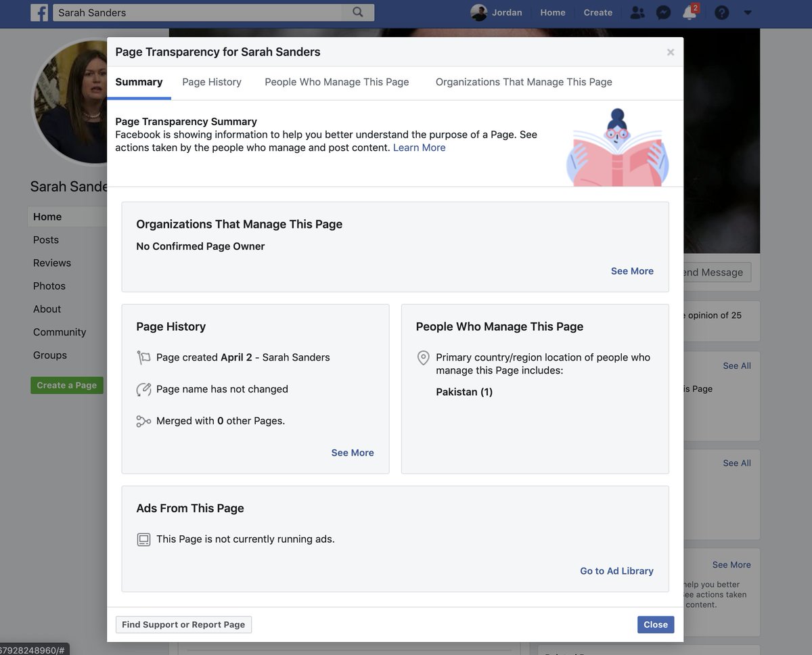Image resolution: width=812 pixels, height=655 pixels.
Task: Open the Help question mark menu
Action: click(x=721, y=12)
